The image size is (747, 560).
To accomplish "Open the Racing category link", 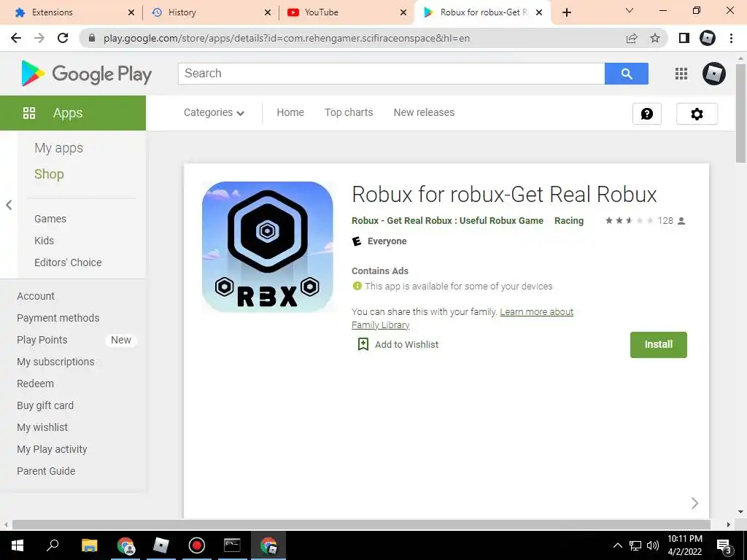I will point(569,220).
